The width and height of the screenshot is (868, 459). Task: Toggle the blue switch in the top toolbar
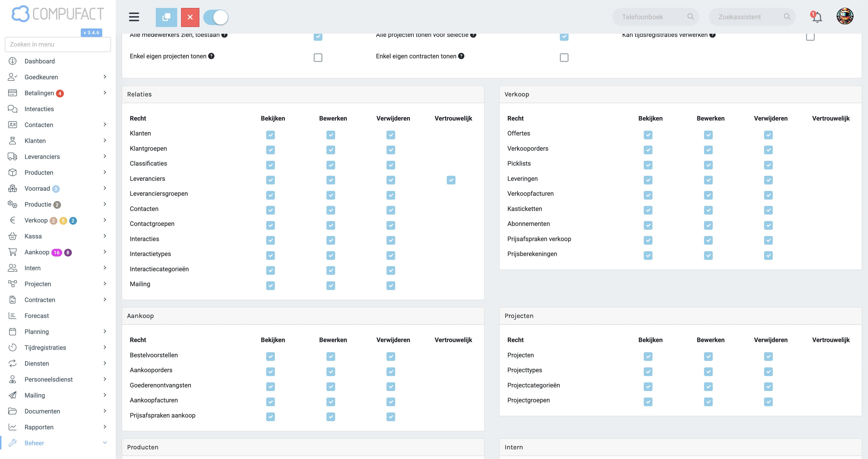click(216, 17)
